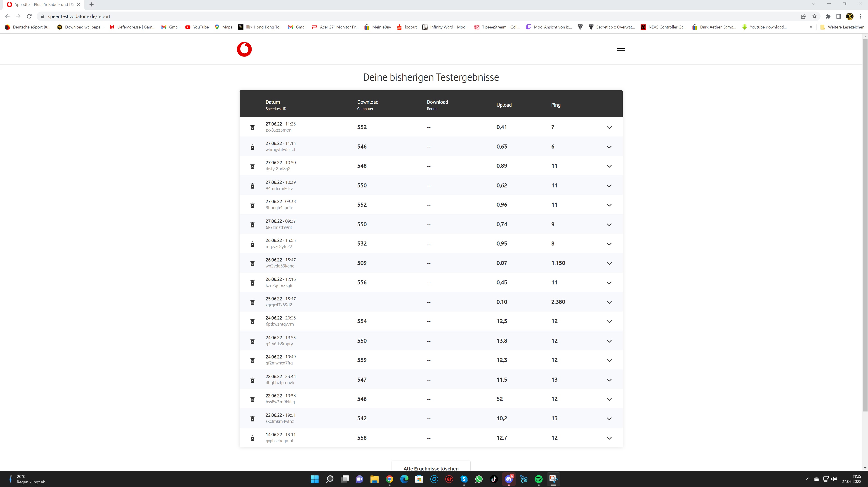Open a new browser tab
868x487 pixels.
click(91, 4)
